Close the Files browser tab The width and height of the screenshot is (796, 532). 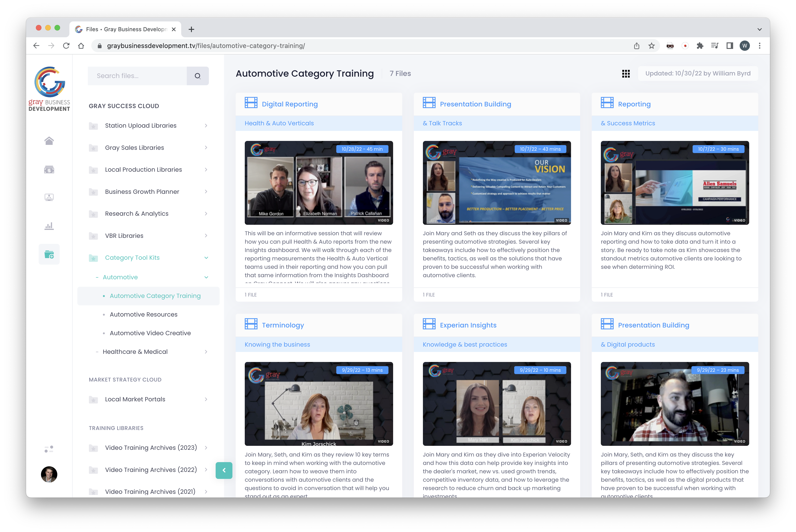click(x=174, y=30)
